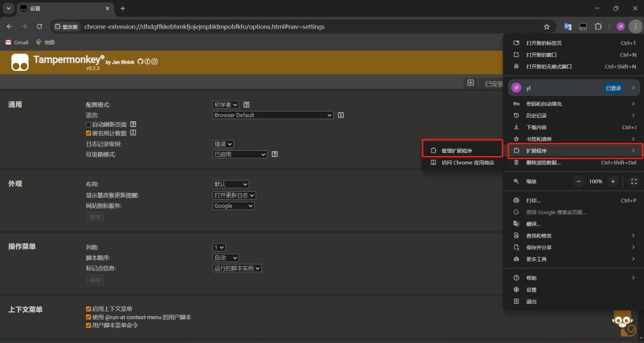The image size is (644, 343).
Task: Open the Facebook icon in Tampermonkey header
Action: pos(147,61)
